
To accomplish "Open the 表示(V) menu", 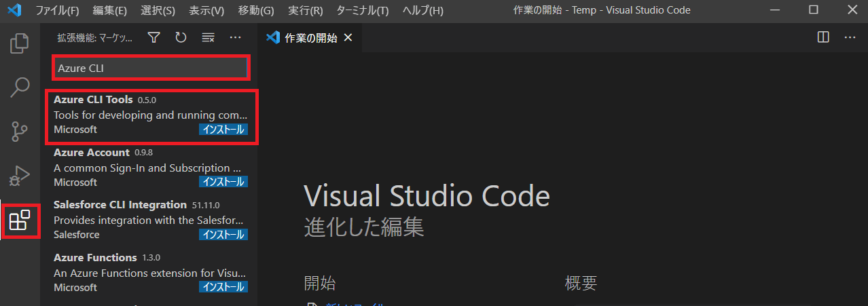I will [207, 11].
